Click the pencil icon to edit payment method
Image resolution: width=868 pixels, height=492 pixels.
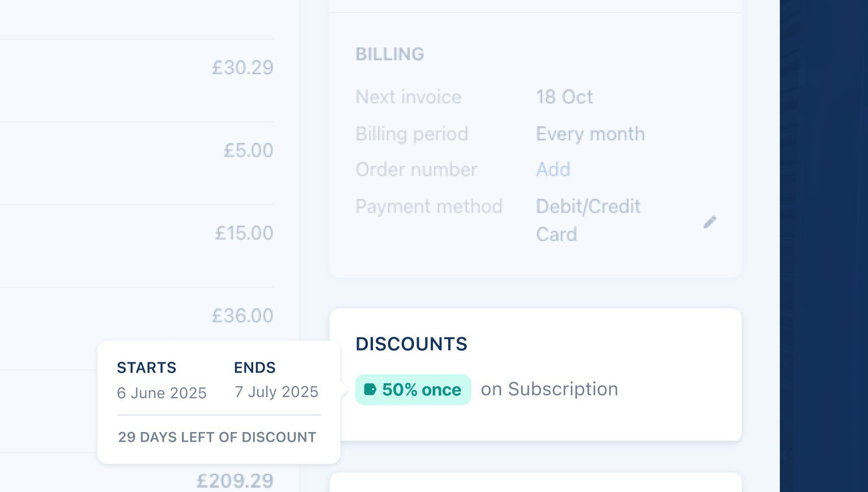(x=710, y=222)
